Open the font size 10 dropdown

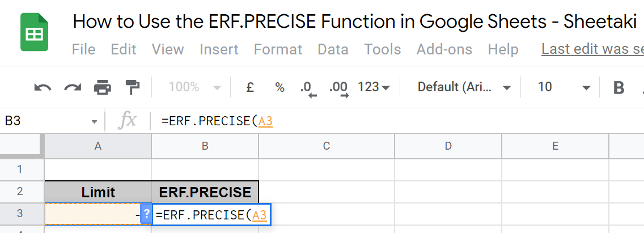[x=564, y=87]
